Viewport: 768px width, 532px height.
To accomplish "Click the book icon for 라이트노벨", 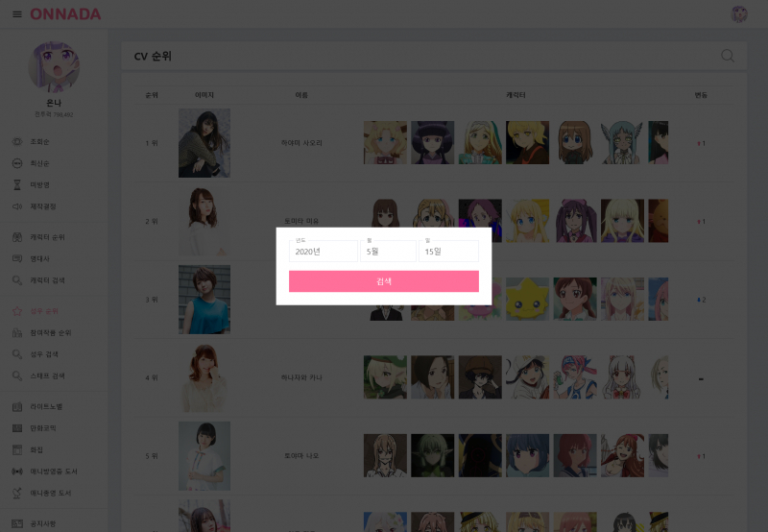I will [16, 406].
